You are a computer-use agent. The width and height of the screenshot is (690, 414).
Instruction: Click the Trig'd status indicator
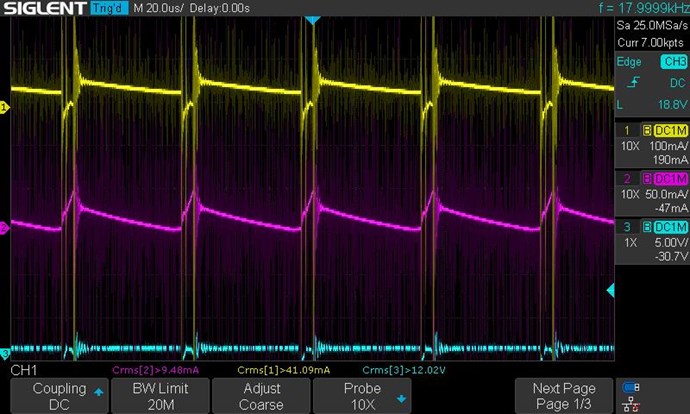109,8
